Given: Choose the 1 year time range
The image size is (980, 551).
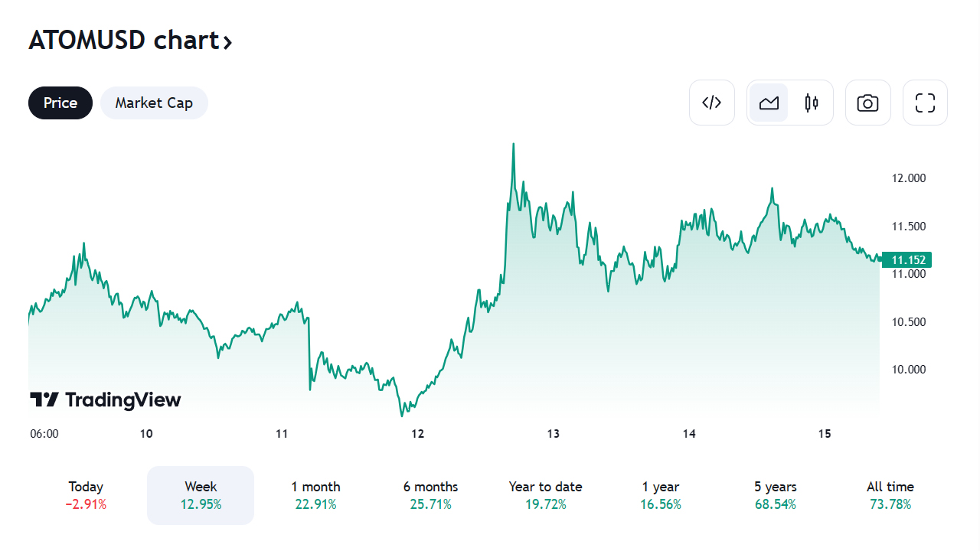Looking at the screenshot, I should (x=661, y=495).
